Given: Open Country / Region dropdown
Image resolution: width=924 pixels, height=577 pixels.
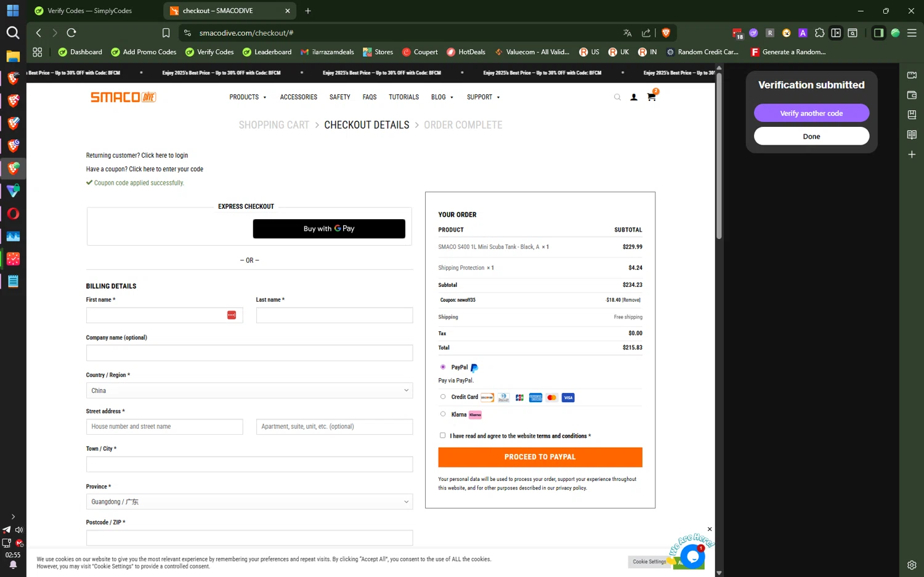Looking at the screenshot, I should pyautogui.click(x=249, y=390).
